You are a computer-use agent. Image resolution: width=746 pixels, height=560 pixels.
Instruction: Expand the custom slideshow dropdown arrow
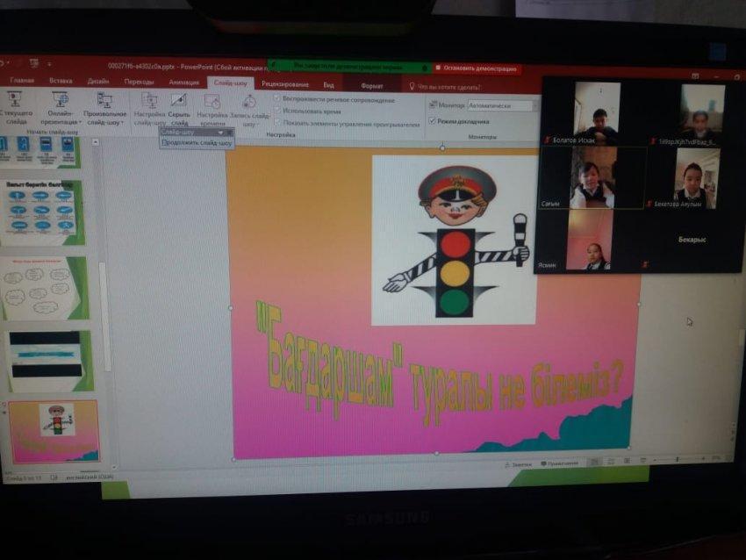click(122, 123)
